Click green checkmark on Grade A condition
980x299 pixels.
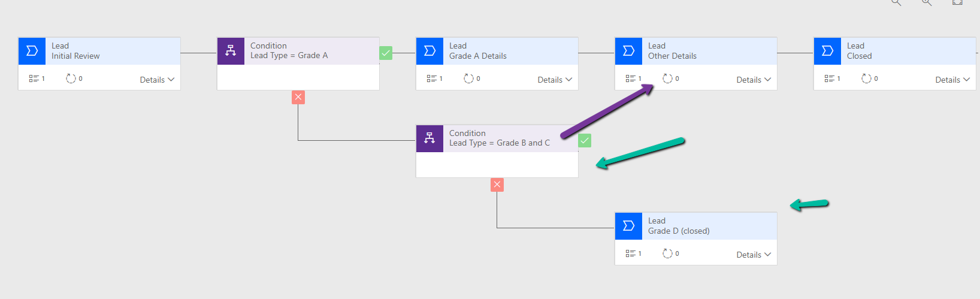click(x=386, y=53)
